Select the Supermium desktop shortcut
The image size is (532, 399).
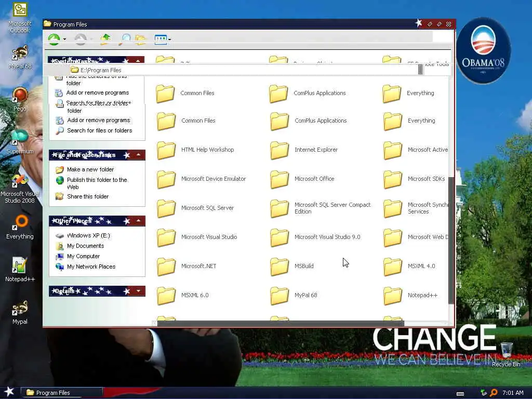click(x=20, y=142)
